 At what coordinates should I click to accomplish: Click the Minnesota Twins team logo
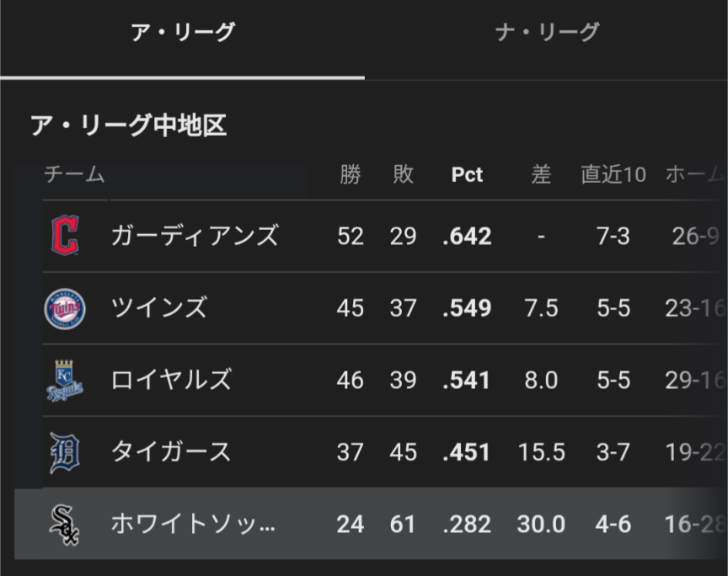click(x=65, y=308)
